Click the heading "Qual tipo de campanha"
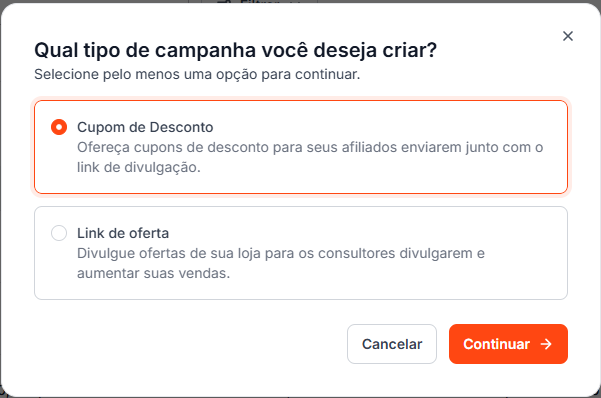The image size is (601, 398). [x=235, y=50]
